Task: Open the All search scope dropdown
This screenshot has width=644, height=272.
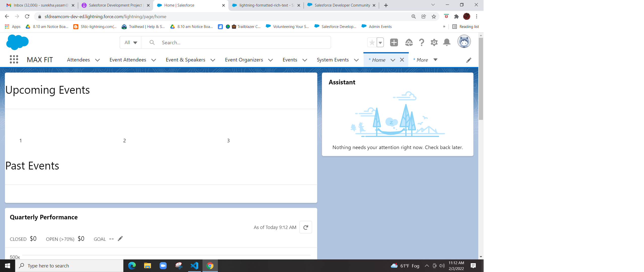Action: click(130, 43)
